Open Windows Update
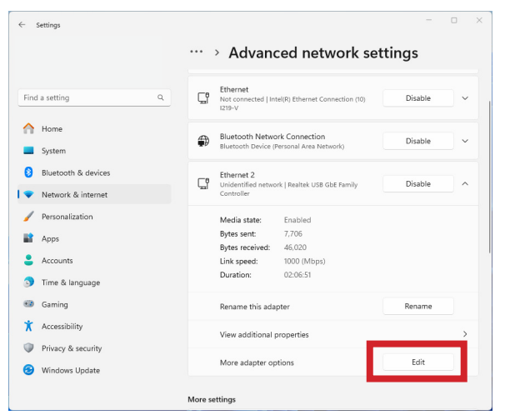505x420 pixels. pyautogui.click(x=94, y=370)
